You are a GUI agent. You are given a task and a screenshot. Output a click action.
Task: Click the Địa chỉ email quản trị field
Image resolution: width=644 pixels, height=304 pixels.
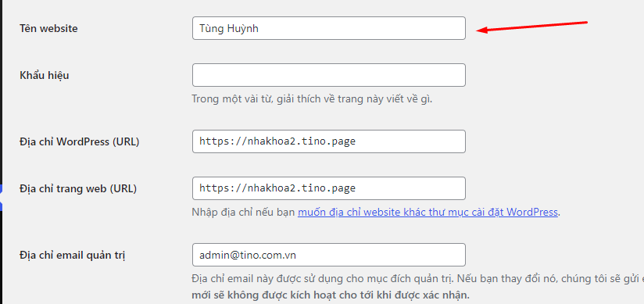(328, 255)
